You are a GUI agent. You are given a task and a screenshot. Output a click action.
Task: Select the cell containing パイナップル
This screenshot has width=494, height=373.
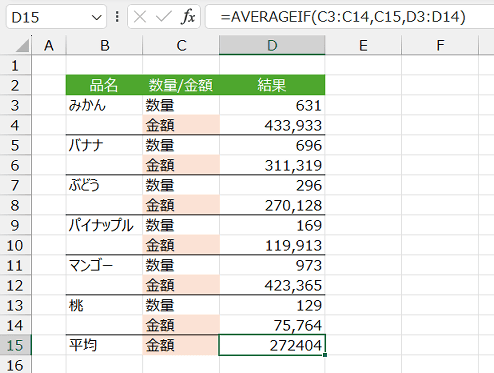coord(104,225)
